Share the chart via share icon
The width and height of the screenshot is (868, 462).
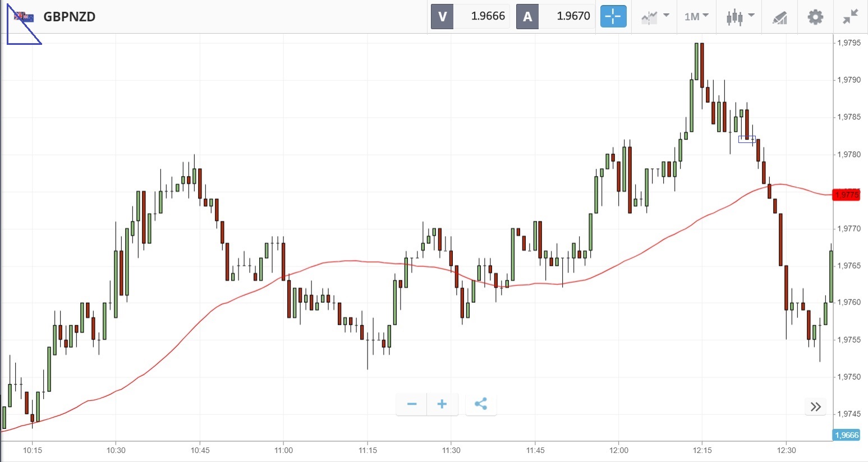481,404
